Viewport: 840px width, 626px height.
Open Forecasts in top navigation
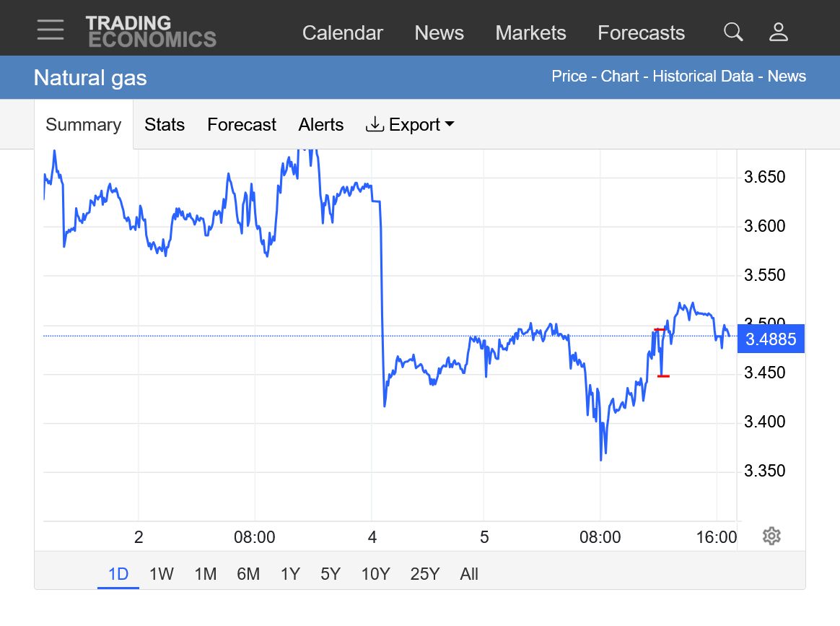coord(642,33)
